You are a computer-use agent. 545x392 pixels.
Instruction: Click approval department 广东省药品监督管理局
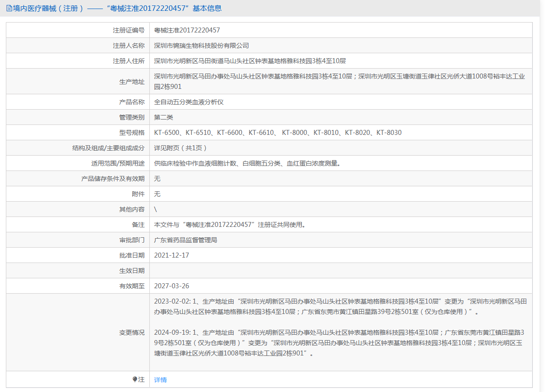[x=186, y=240]
